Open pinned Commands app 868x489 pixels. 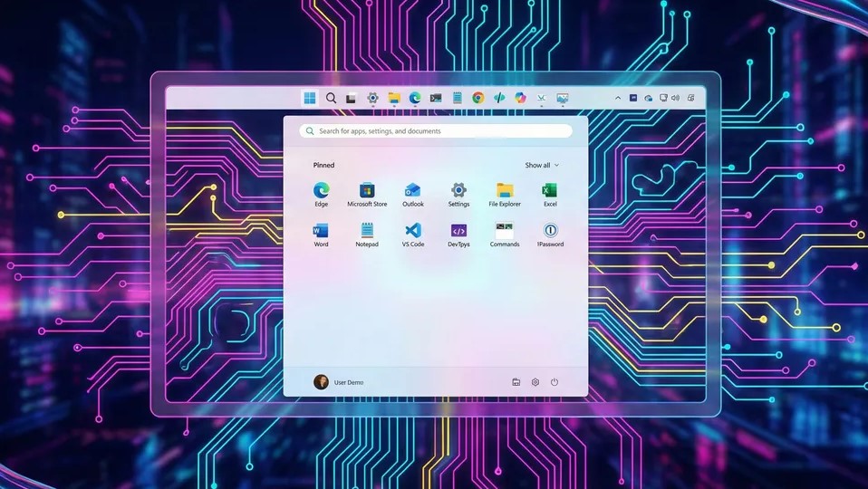(x=505, y=235)
